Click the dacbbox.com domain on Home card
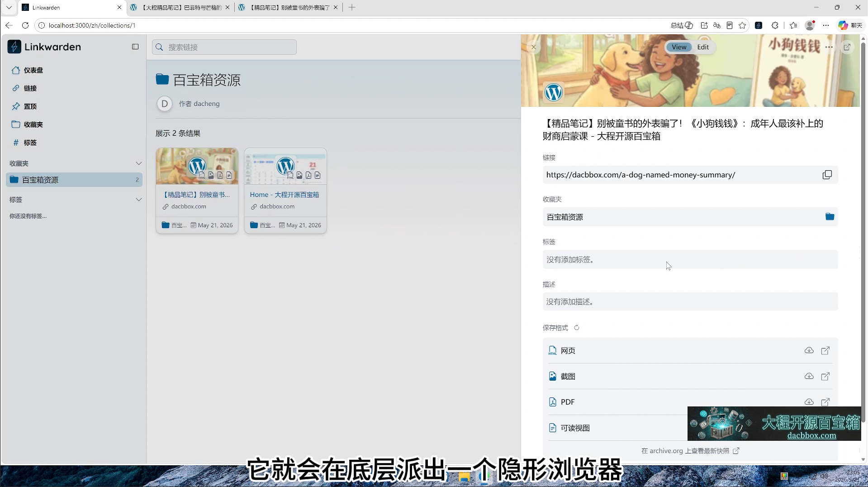This screenshot has width=868, height=487. (277, 206)
